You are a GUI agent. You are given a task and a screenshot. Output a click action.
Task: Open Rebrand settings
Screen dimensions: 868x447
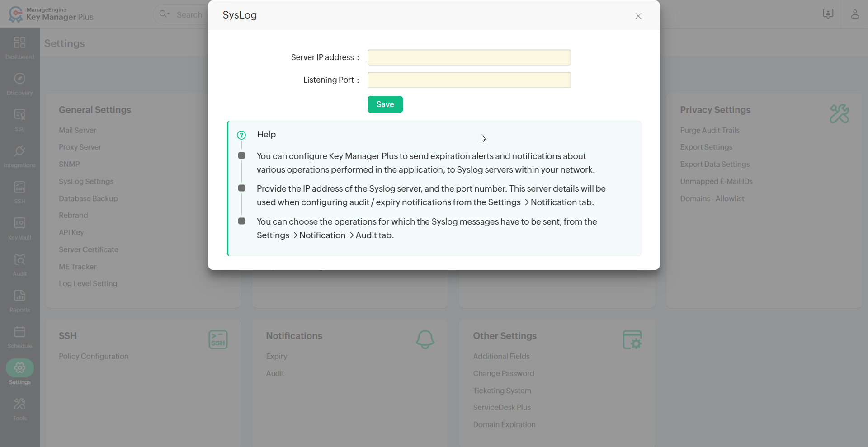pyautogui.click(x=73, y=215)
